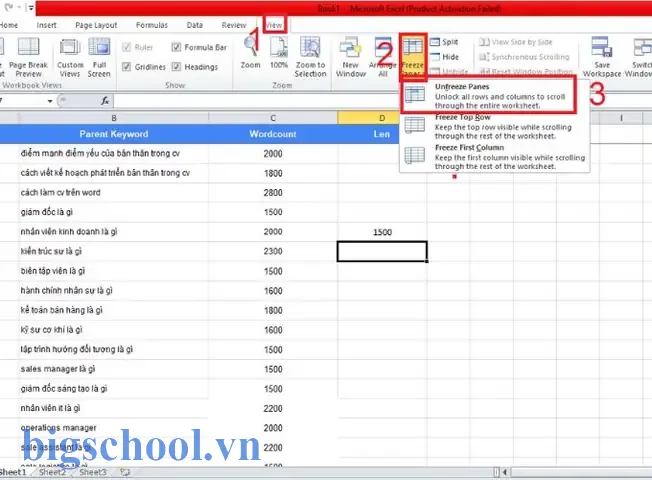Switch to Sheet3 tab
The image size is (652, 480).
(x=93, y=472)
